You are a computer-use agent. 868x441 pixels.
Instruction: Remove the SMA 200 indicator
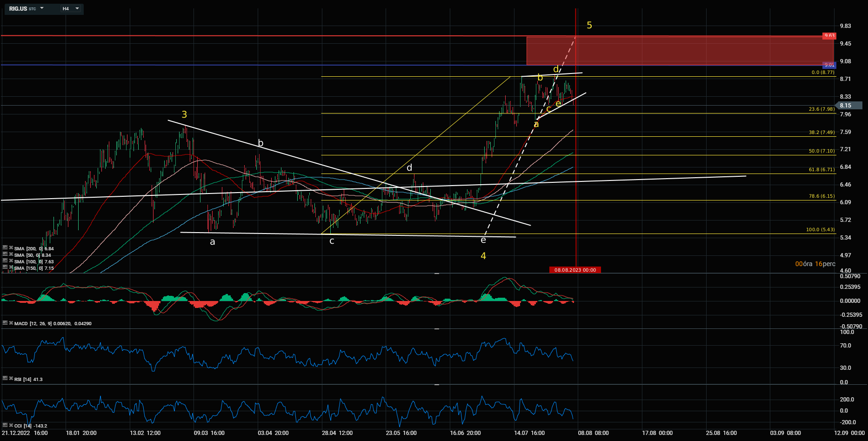11,248
